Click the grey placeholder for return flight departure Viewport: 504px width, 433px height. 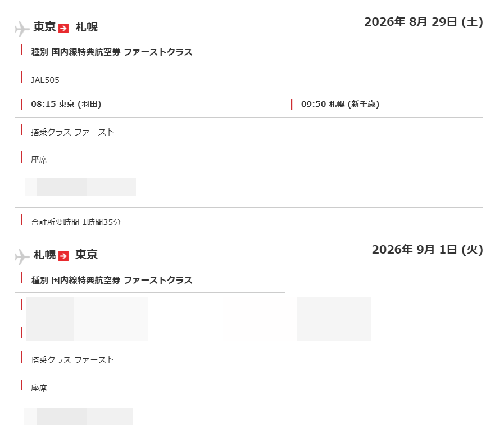coord(88,319)
